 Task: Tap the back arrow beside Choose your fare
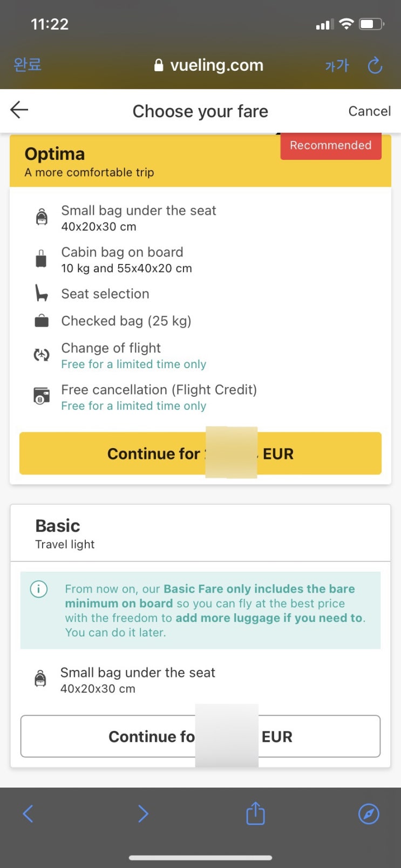click(19, 110)
